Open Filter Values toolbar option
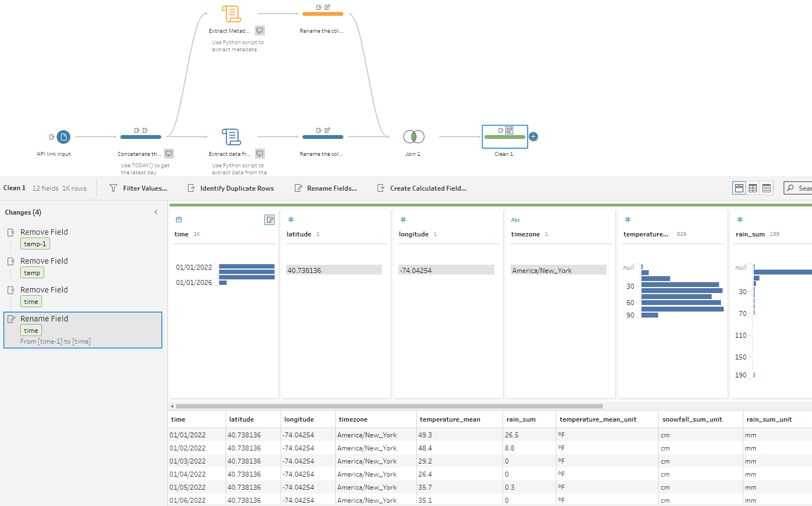812x506 pixels. [138, 188]
